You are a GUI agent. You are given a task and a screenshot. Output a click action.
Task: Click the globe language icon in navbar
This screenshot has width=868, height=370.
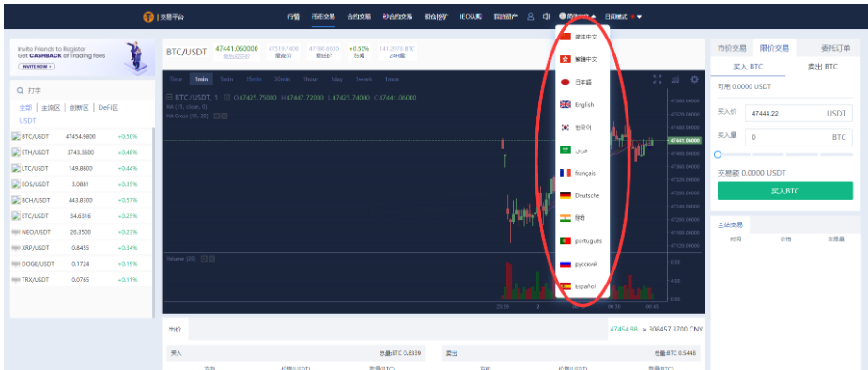point(563,17)
